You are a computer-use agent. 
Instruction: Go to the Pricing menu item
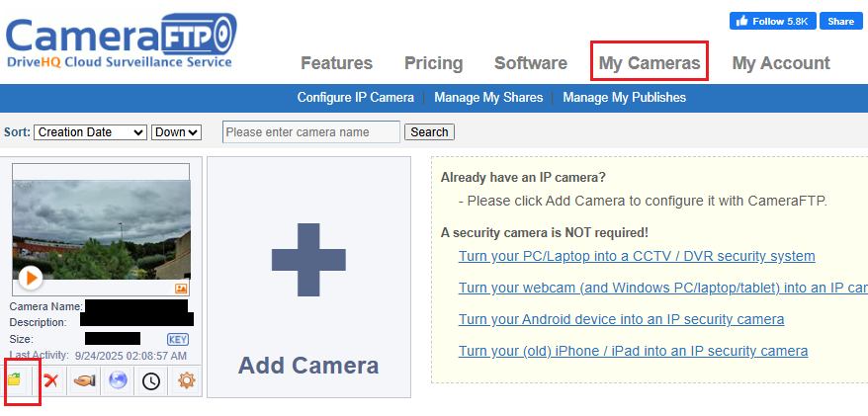point(433,63)
